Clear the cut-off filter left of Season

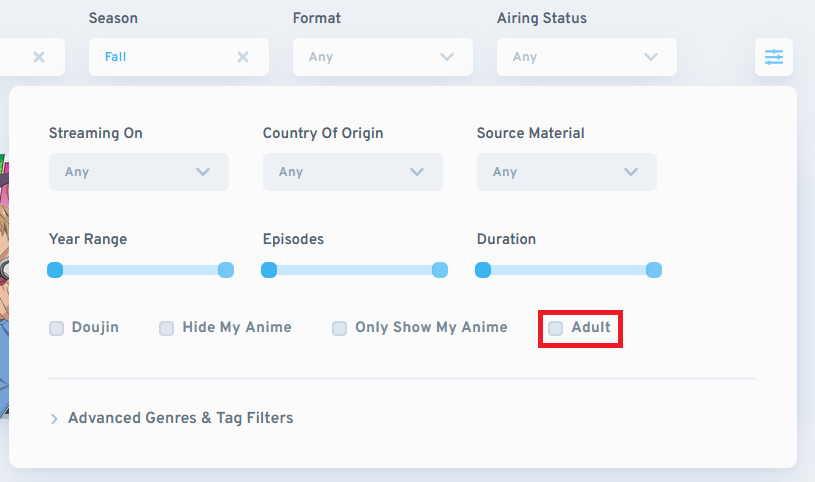tap(39, 57)
